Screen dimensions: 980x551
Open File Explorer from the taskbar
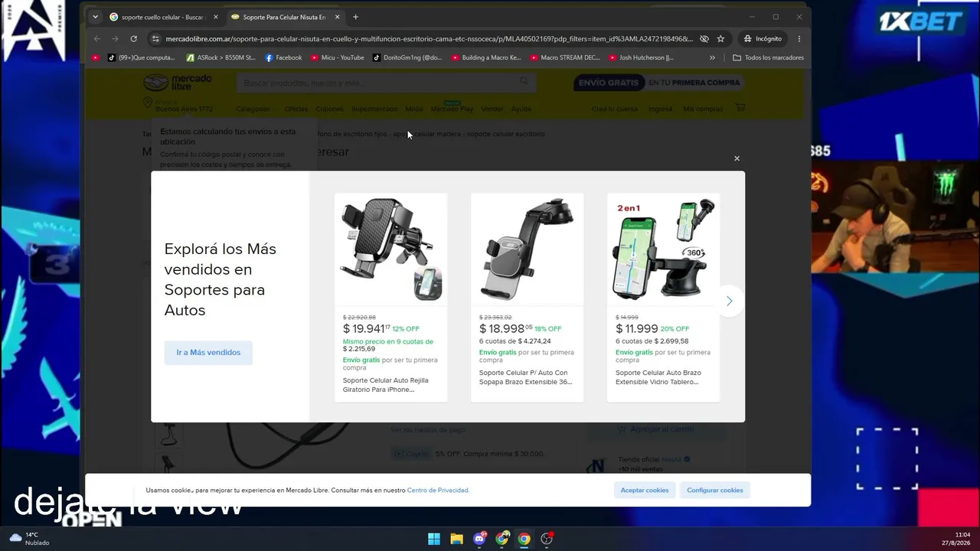coord(456,539)
